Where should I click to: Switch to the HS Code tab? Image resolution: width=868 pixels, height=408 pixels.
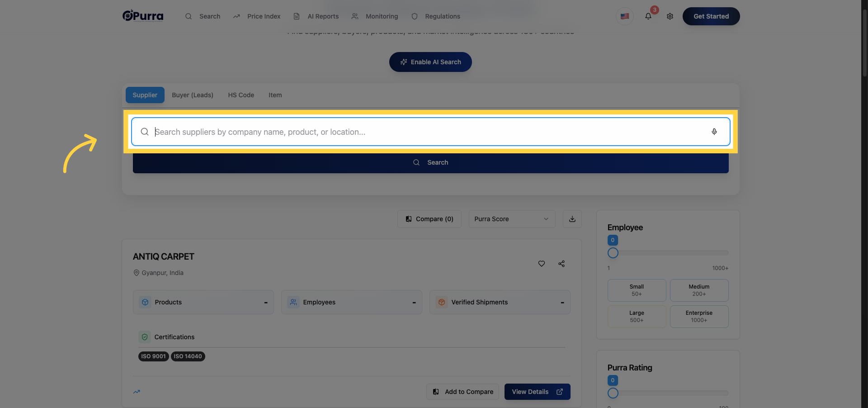point(241,95)
